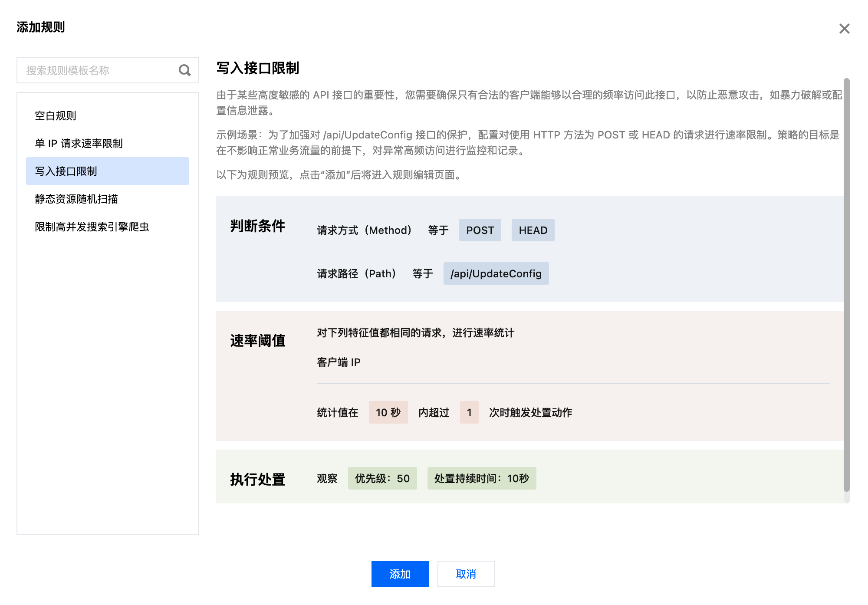The height and width of the screenshot is (605, 868).
Task: Click the 观察 action label
Action: (x=327, y=479)
